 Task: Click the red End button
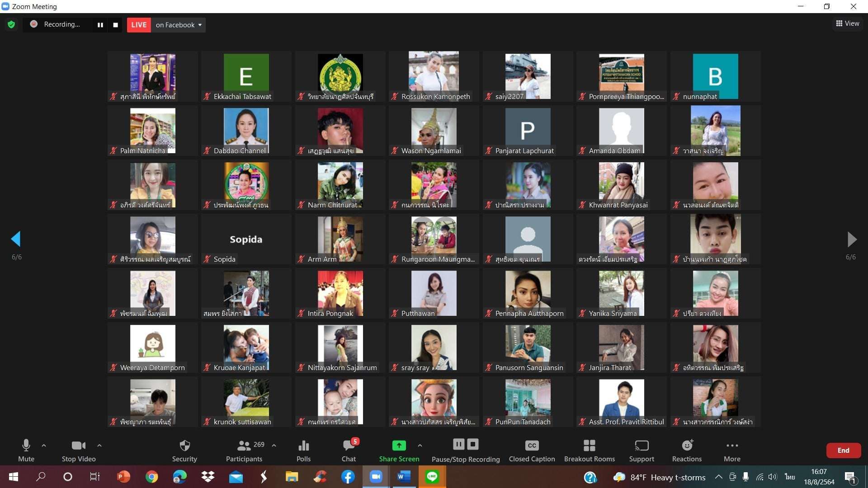[x=843, y=450]
